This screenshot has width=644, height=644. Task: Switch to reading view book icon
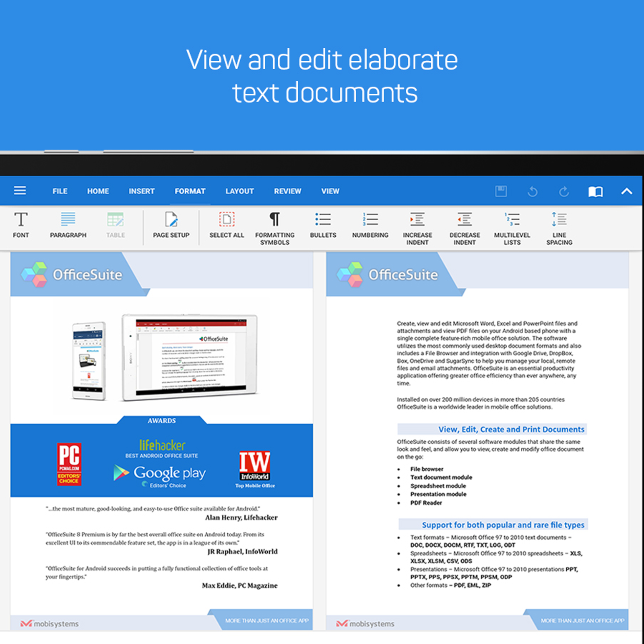pyautogui.click(x=596, y=192)
